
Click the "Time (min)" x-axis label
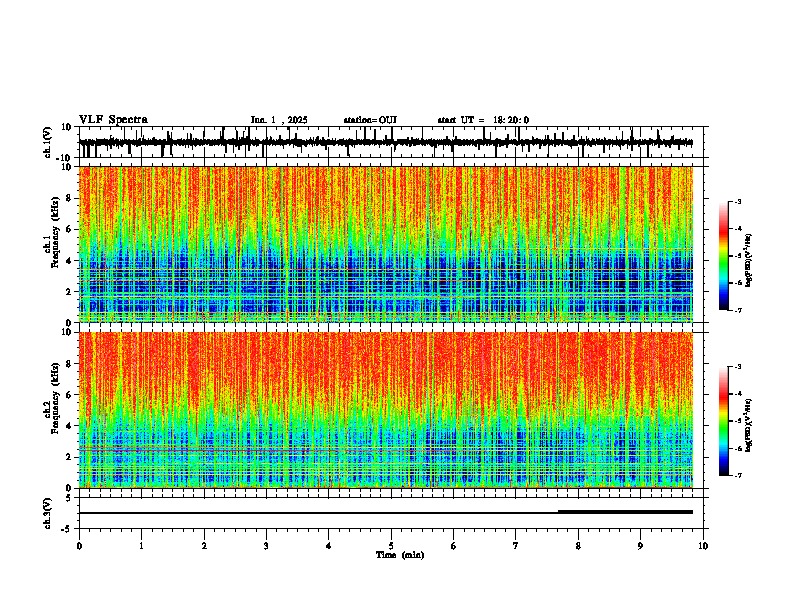coord(400,555)
